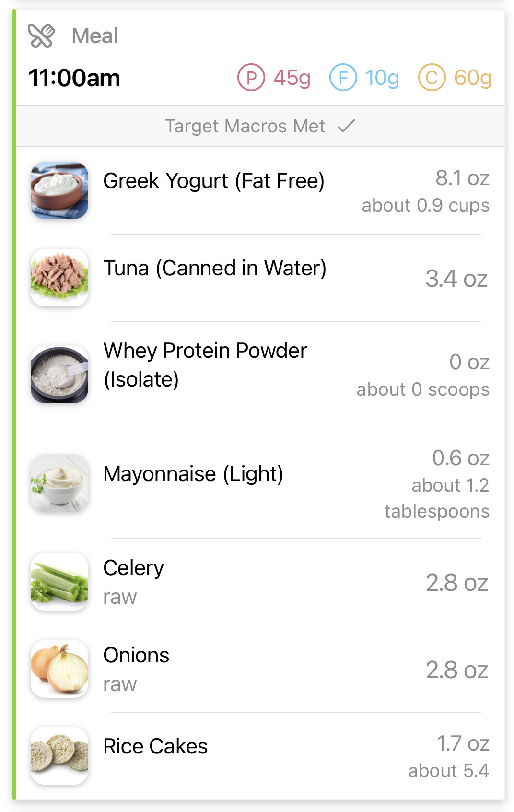Viewport: 514px width, 812px height.
Task: Edit the 11:00am meal time
Action: [x=74, y=78]
